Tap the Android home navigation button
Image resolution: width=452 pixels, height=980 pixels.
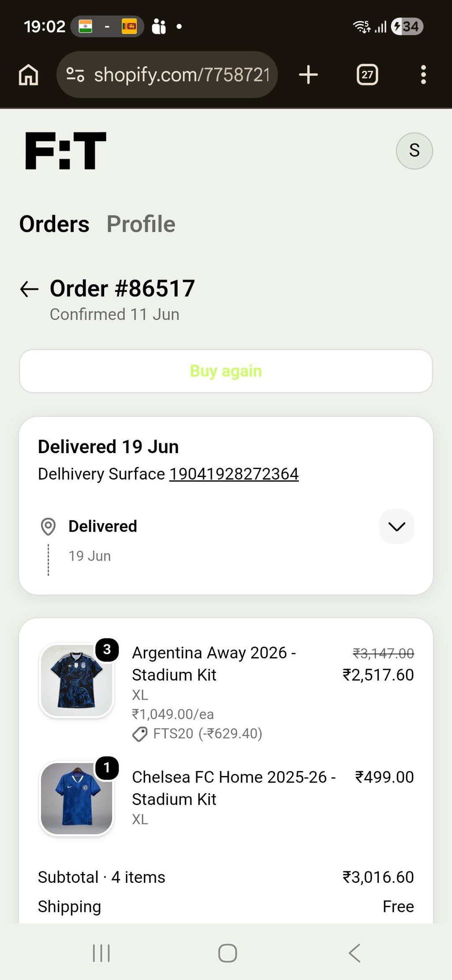click(x=228, y=953)
